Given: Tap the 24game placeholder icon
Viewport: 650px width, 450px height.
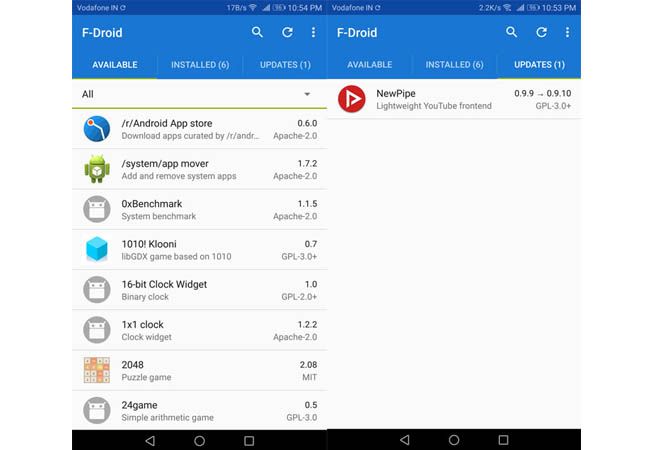Looking at the screenshot, I should [97, 410].
